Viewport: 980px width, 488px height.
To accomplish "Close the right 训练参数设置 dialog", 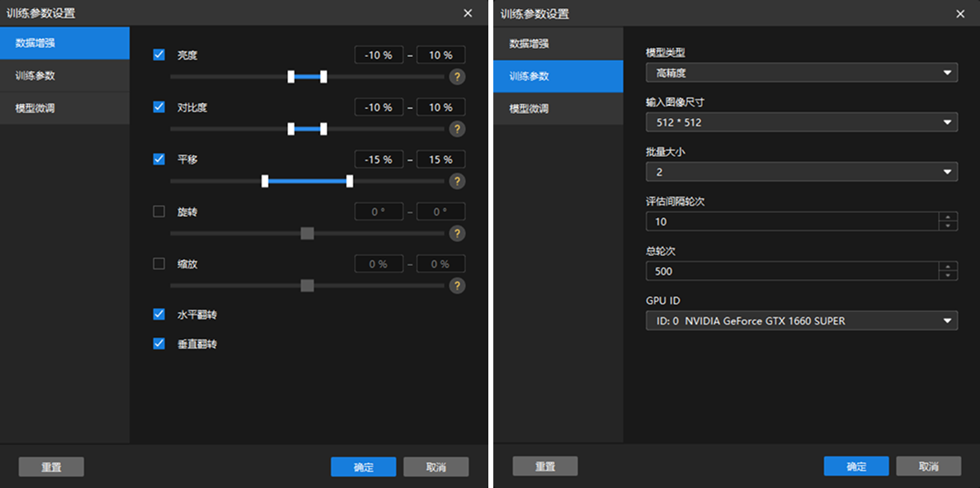I will (x=961, y=13).
